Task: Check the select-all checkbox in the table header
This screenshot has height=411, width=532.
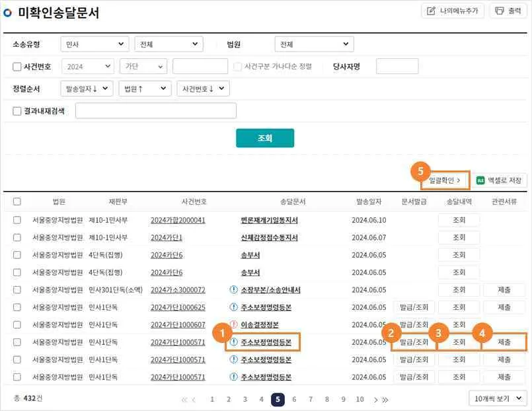Action: coord(17,202)
